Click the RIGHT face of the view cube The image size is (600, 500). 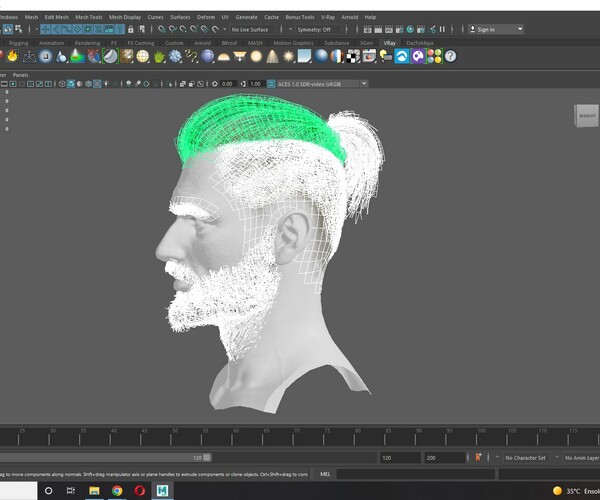(587, 116)
